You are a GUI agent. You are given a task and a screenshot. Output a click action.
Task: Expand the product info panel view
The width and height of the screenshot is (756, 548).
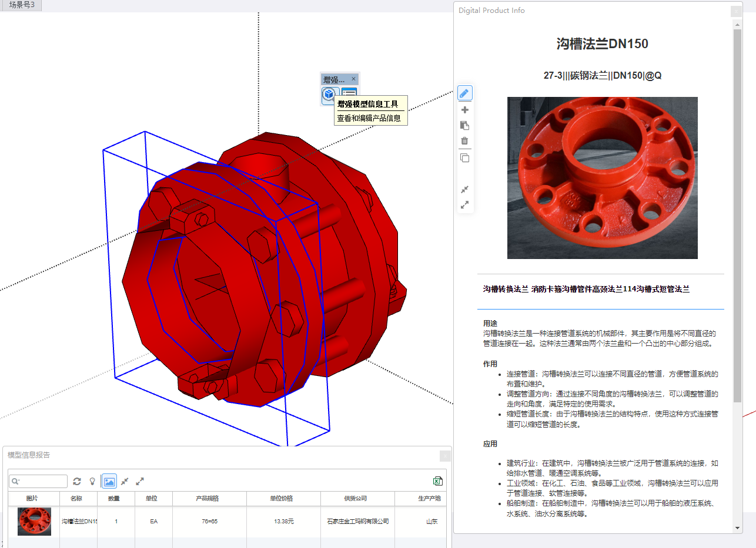[464, 205]
